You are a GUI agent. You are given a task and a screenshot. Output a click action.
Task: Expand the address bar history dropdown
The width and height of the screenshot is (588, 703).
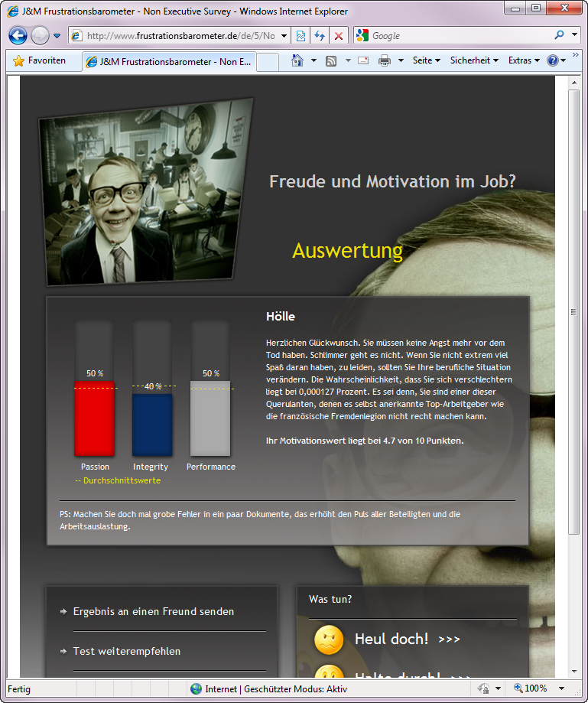pos(284,36)
